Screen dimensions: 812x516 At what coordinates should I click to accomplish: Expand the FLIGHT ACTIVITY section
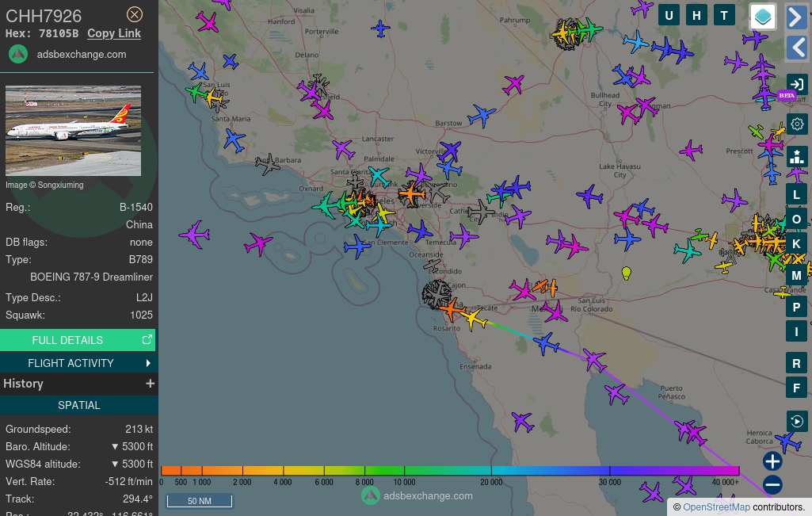pos(78,363)
